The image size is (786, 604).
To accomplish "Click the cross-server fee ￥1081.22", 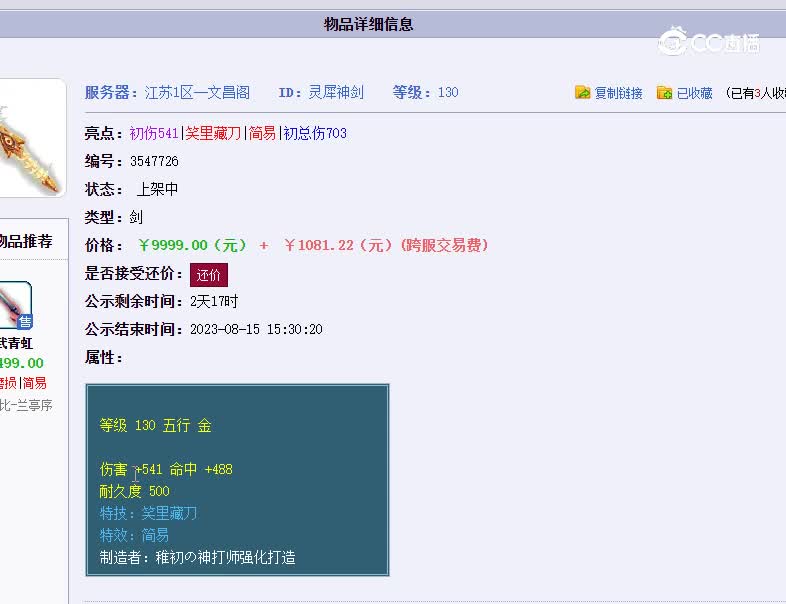I will pos(319,245).
